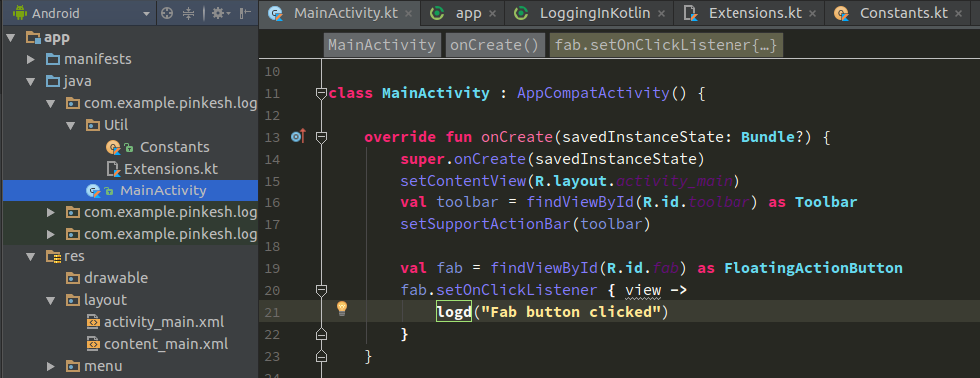This screenshot has height=378, width=980.
Task: Click the Util package folder icon
Action: tap(93, 125)
